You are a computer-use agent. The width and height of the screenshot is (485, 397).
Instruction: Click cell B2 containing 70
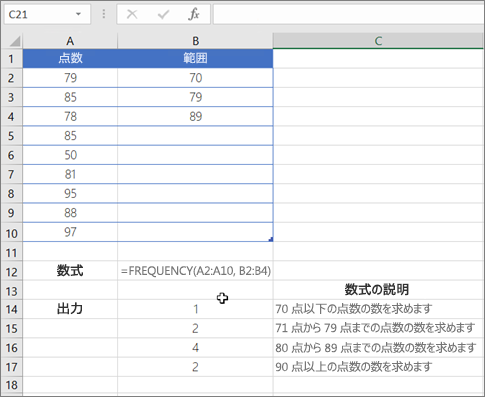coord(195,78)
